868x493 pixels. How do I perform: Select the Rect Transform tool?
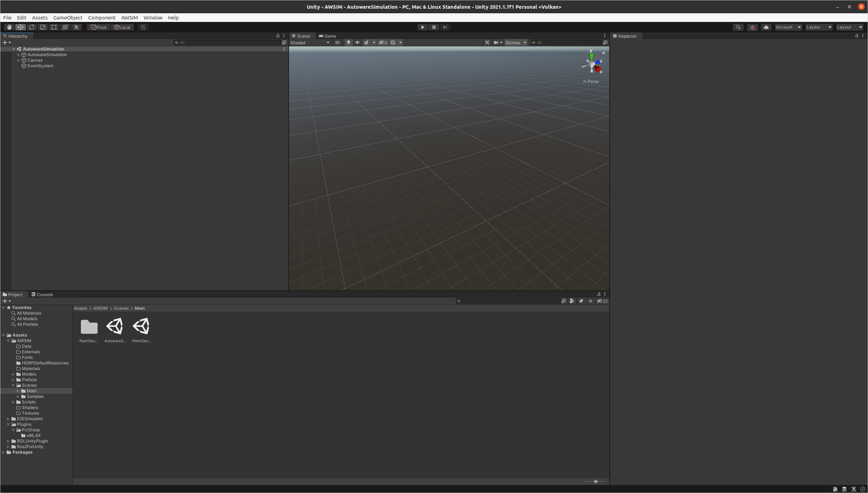pos(54,27)
